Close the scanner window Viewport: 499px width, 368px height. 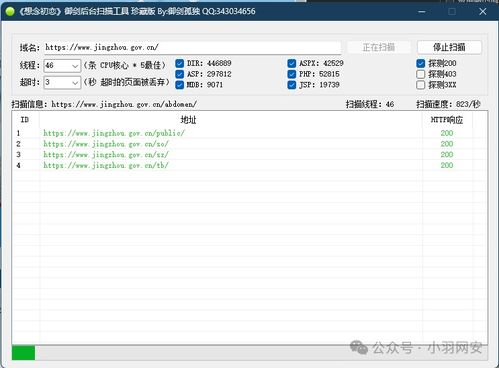[482, 12]
